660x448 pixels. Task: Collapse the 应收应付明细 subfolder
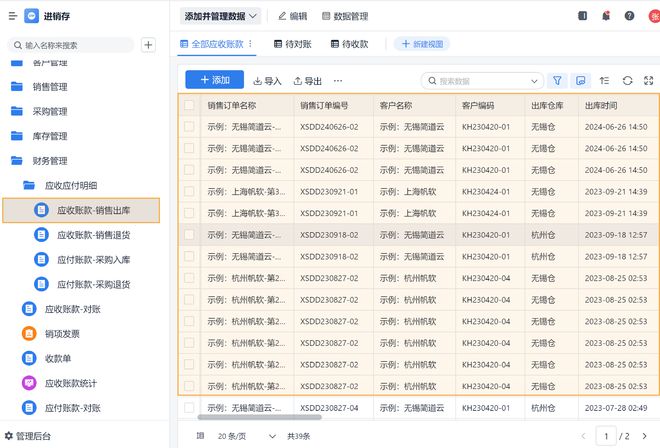71,185
